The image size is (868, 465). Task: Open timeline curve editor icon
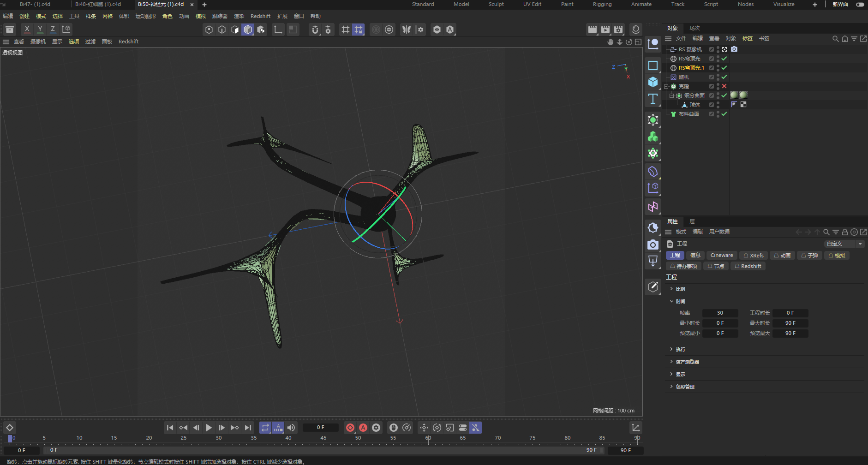636,428
